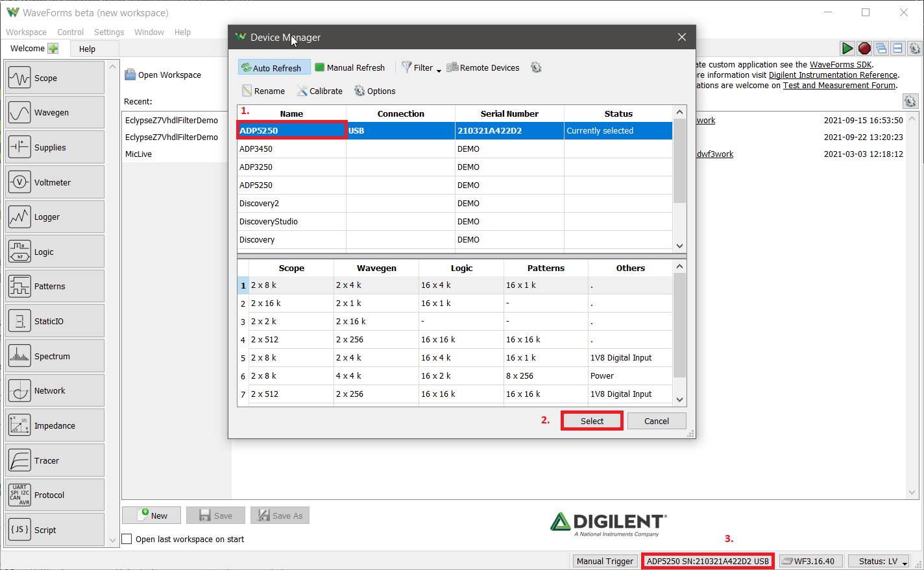
Task: Open the Workspace menu
Action: tap(26, 32)
